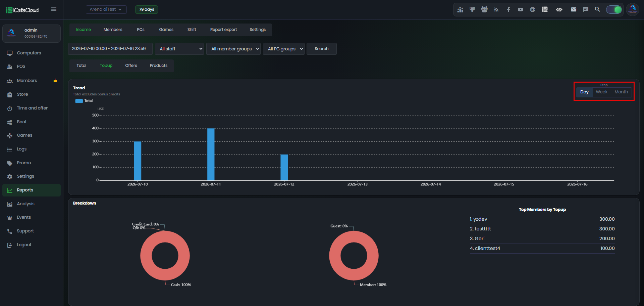This screenshot has height=306, width=644.
Task: Click the mail envelope icon
Action: click(574, 9)
